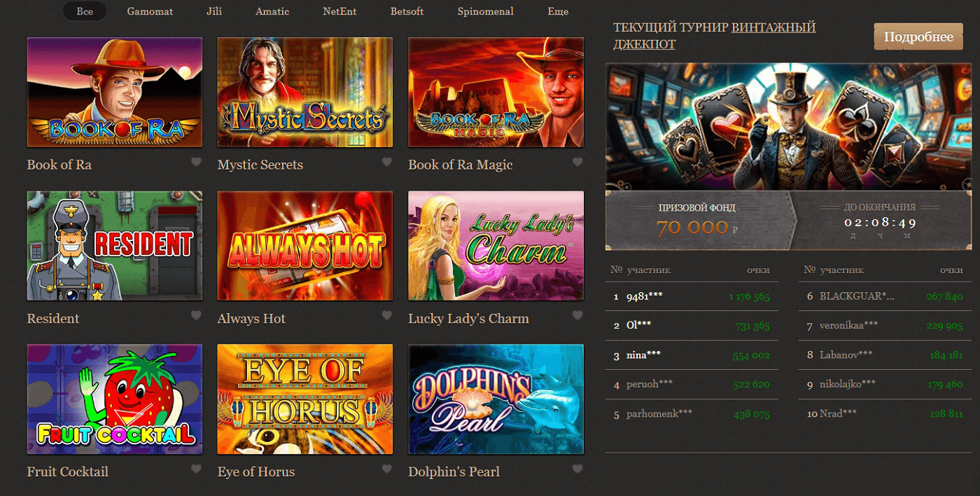Launch Fruit Cocktail game thumbnail
This screenshot has height=496, width=980.
click(x=115, y=399)
